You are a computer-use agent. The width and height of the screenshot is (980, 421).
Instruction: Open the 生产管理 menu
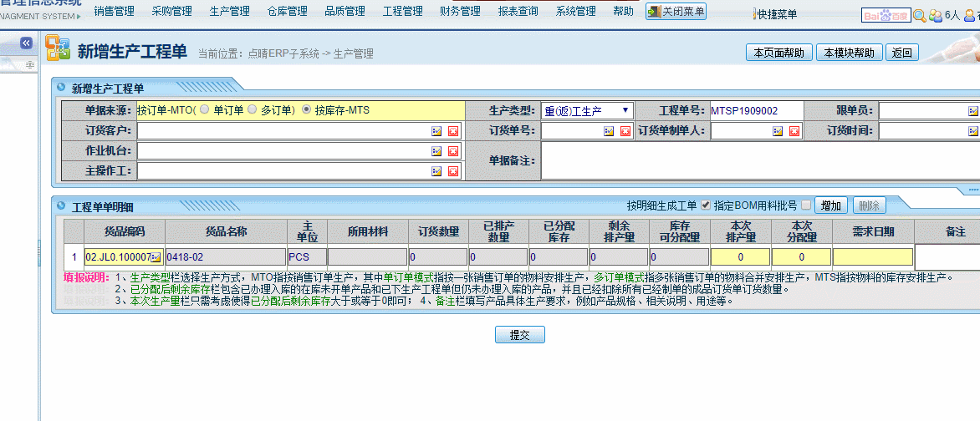(x=229, y=12)
